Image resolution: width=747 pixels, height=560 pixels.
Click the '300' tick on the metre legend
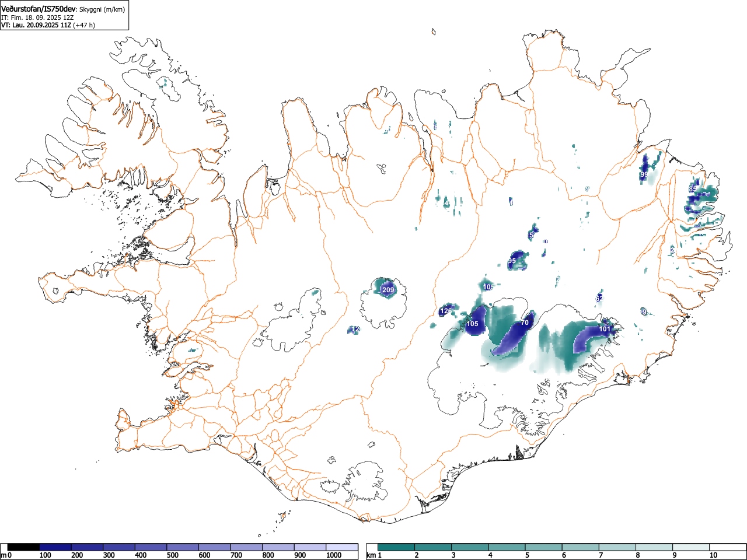[x=109, y=555]
